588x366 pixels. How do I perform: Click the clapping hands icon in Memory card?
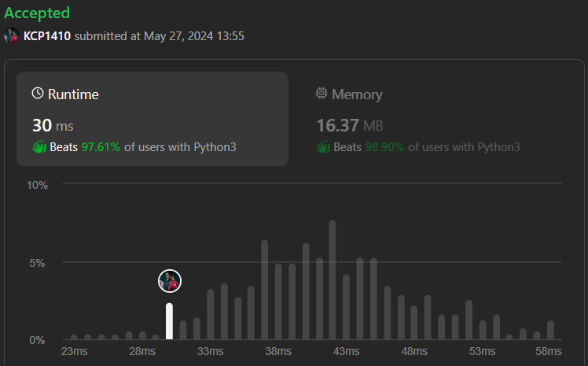click(322, 147)
